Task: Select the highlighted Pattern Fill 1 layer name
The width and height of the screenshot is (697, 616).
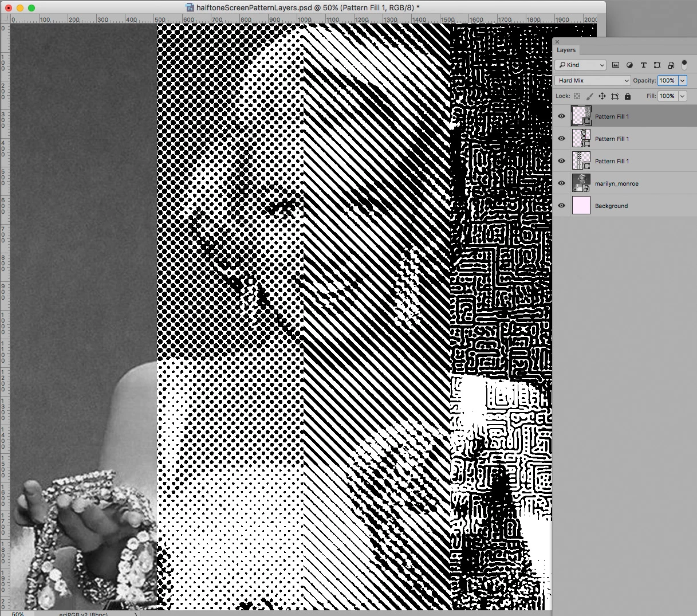Action: coord(612,116)
